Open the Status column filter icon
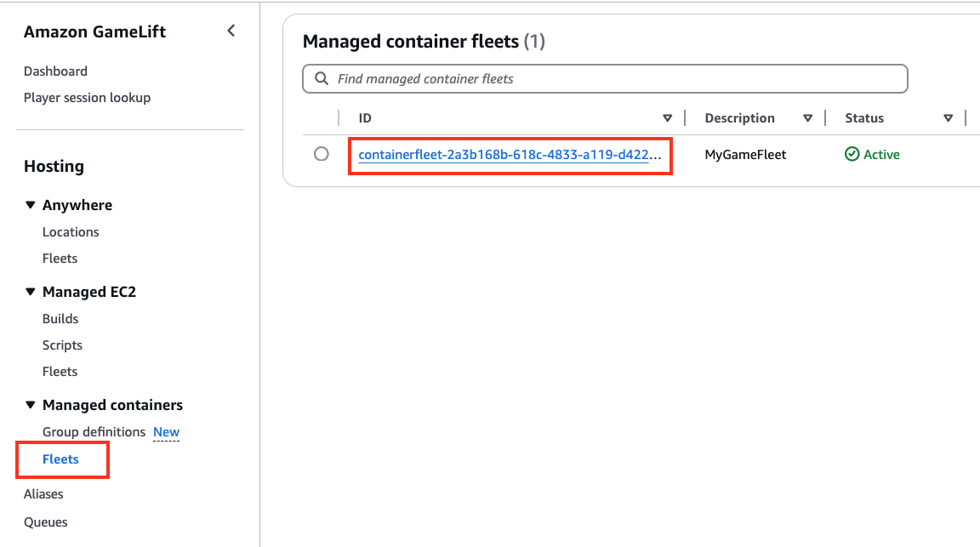Image resolution: width=980 pixels, height=547 pixels. click(948, 117)
